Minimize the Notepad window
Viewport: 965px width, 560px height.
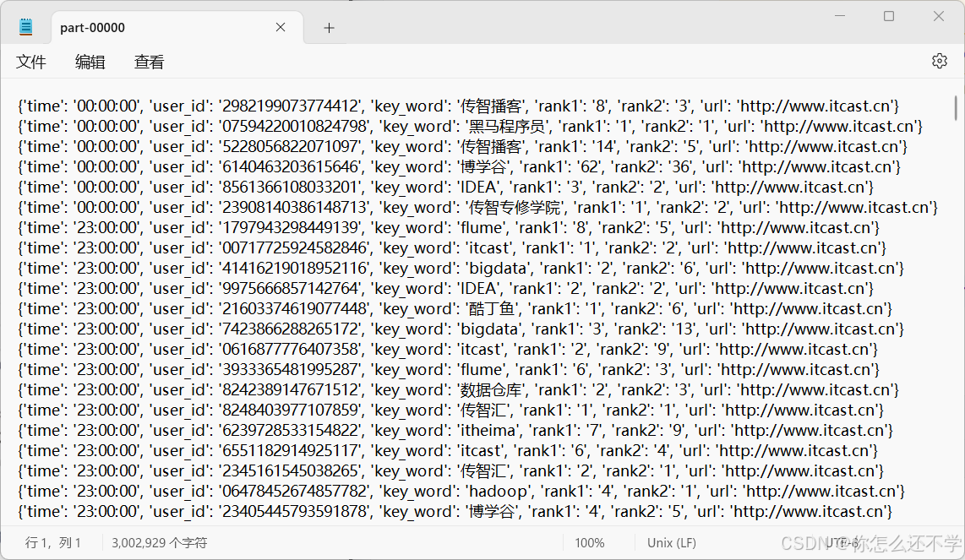coord(839,16)
